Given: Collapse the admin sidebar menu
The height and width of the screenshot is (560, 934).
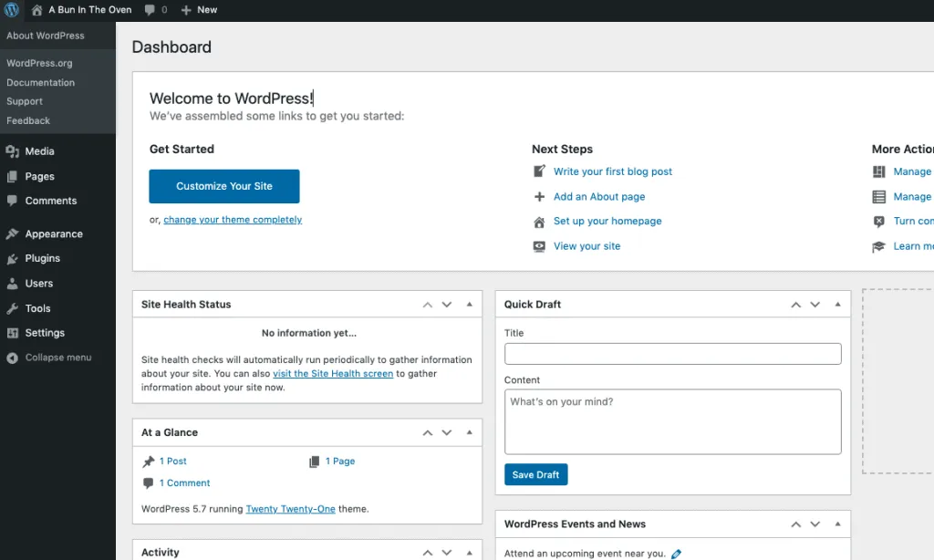Looking at the screenshot, I should pyautogui.click(x=57, y=358).
